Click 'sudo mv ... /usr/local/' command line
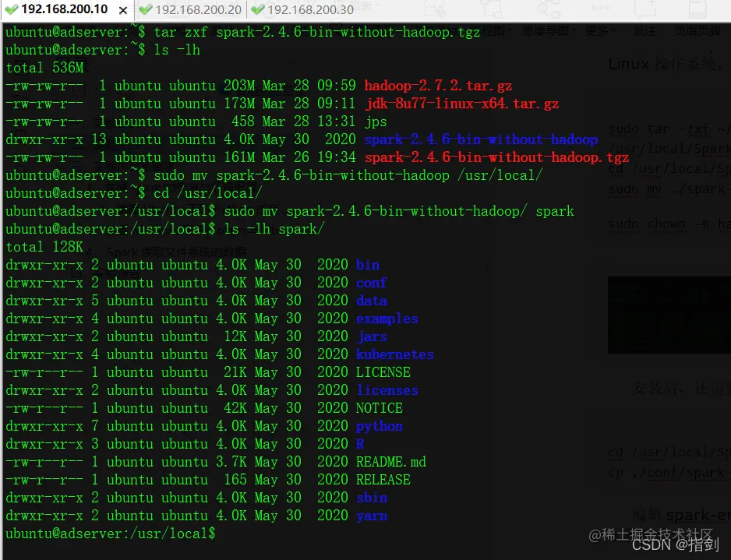Image resolution: width=731 pixels, height=560 pixels. [x=274, y=175]
